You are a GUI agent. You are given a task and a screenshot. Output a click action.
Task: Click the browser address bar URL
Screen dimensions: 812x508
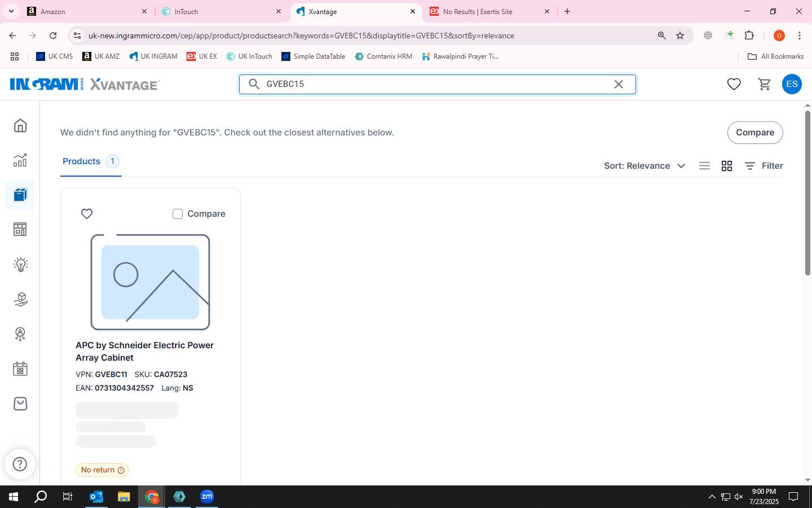[x=301, y=36]
